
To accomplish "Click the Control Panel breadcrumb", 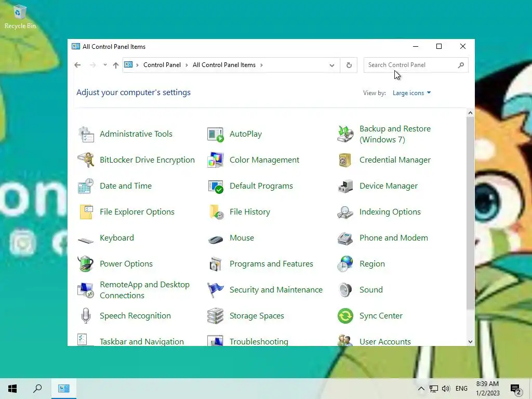I will pyautogui.click(x=162, y=65).
